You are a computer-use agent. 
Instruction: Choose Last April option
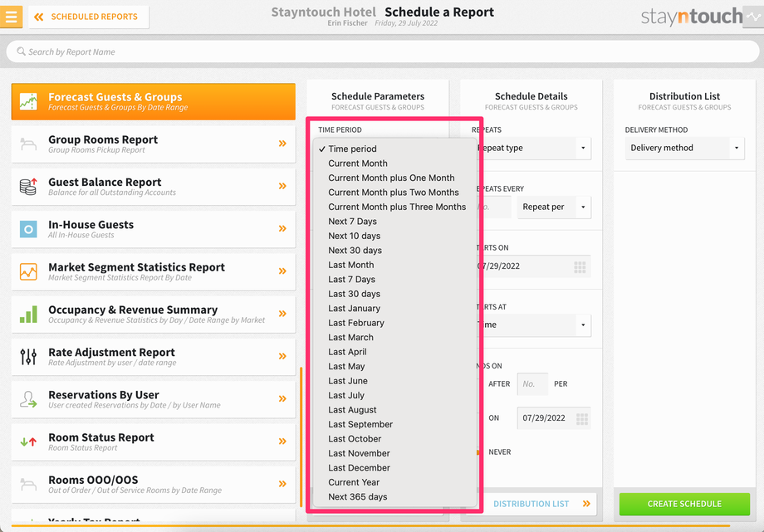click(394, 352)
